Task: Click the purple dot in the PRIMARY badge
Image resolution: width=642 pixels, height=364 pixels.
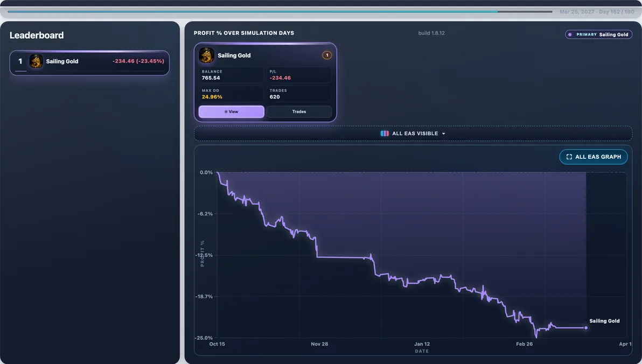Action: tap(570, 35)
